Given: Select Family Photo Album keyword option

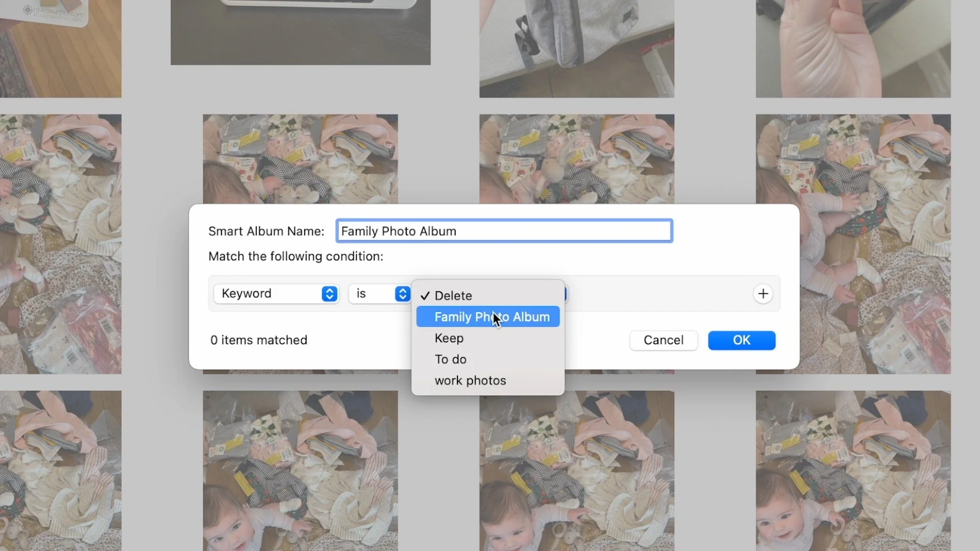Looking at the screenshot, I should [488, 317].
